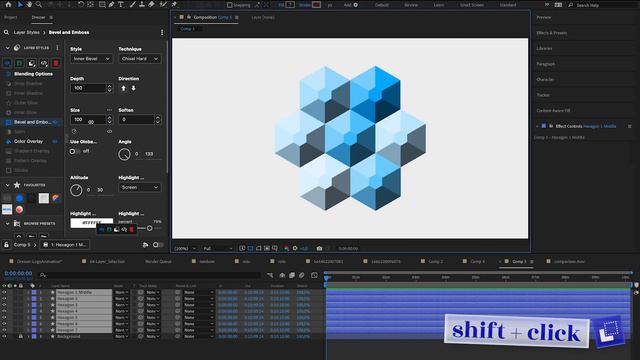
Task: Set bevel Direction to up arrow
Action: point(123,88)
